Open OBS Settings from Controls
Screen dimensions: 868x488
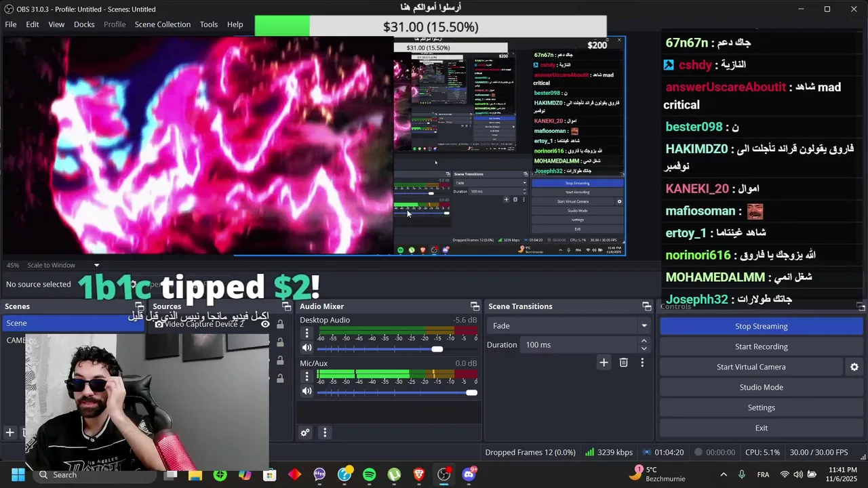coord(762,407)
